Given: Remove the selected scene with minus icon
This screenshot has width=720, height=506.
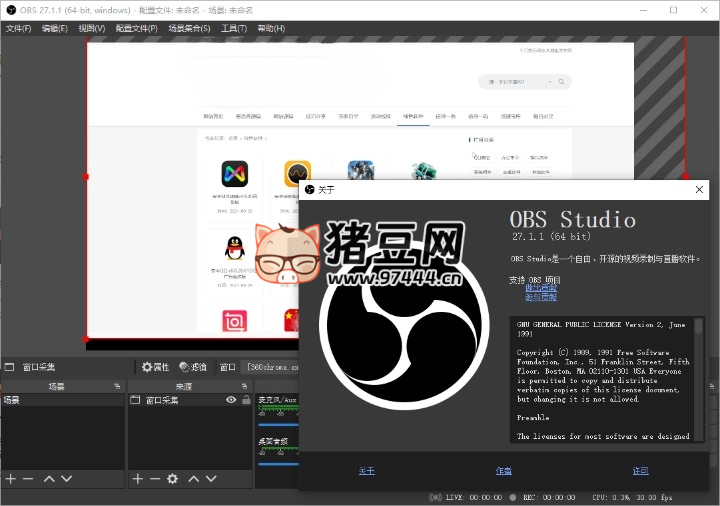Looking at the screenshot, I should point(28,479).
